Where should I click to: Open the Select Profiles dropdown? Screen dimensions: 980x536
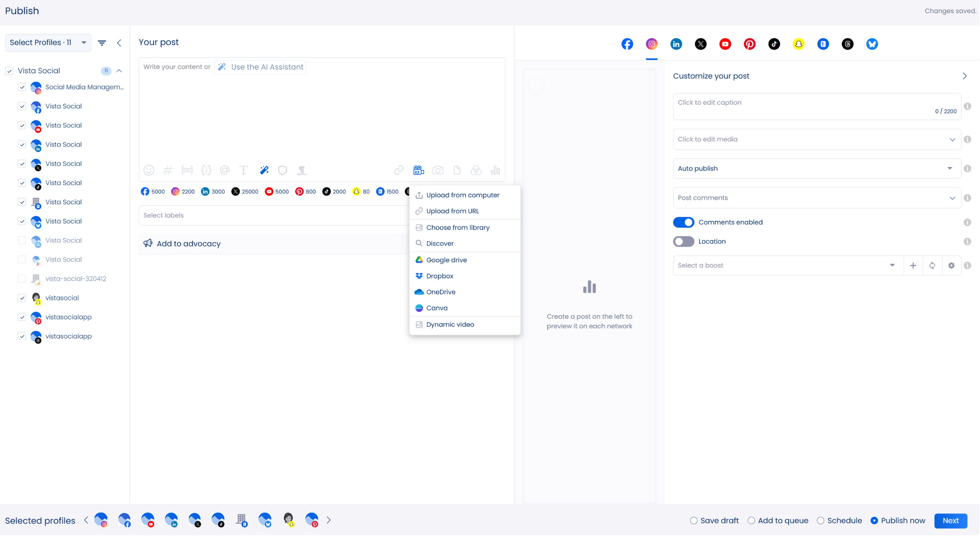pos(48,43)
